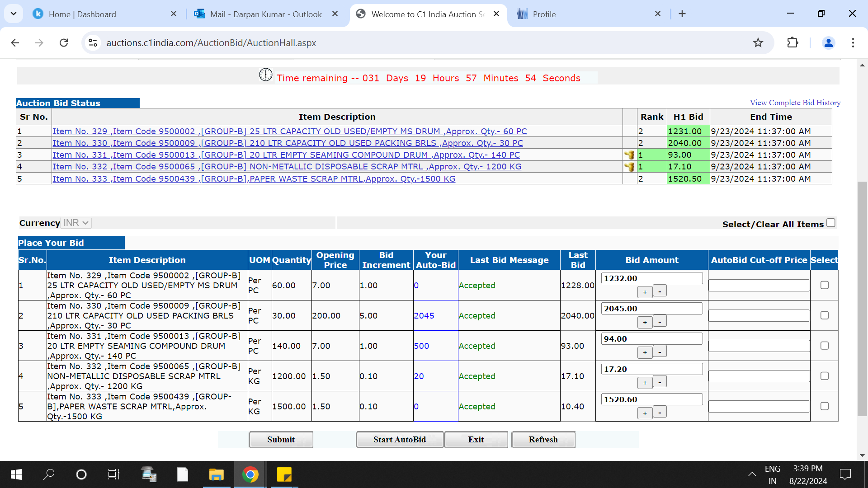Screen dimensions: 868x488
Task: Expand the Chrome tab search dropdown
Action: (14, 14)
